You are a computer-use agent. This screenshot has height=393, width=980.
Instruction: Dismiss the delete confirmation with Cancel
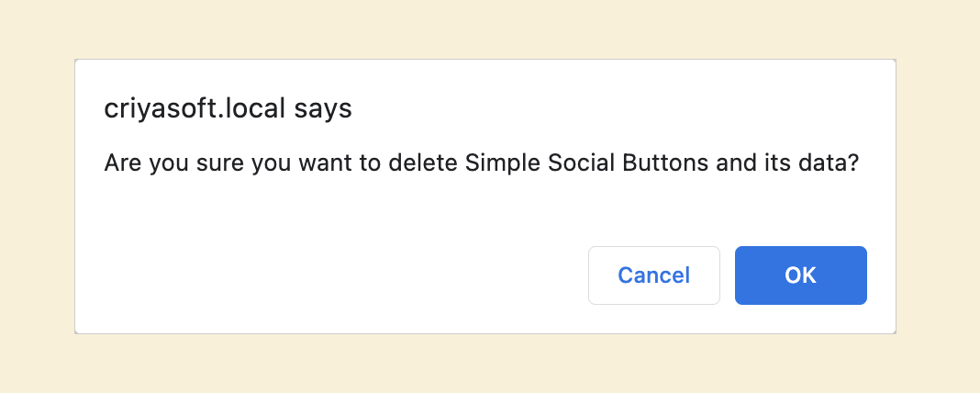pos(653,275)
